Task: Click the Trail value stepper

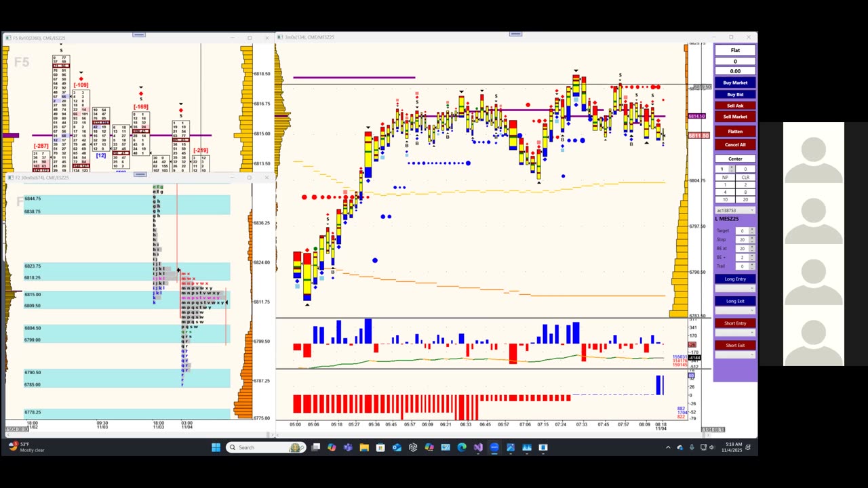Action: click(x=752, y=266)
